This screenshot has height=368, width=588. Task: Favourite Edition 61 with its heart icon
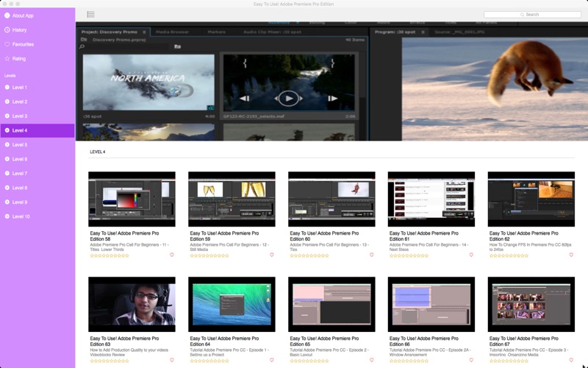(471, 255)
